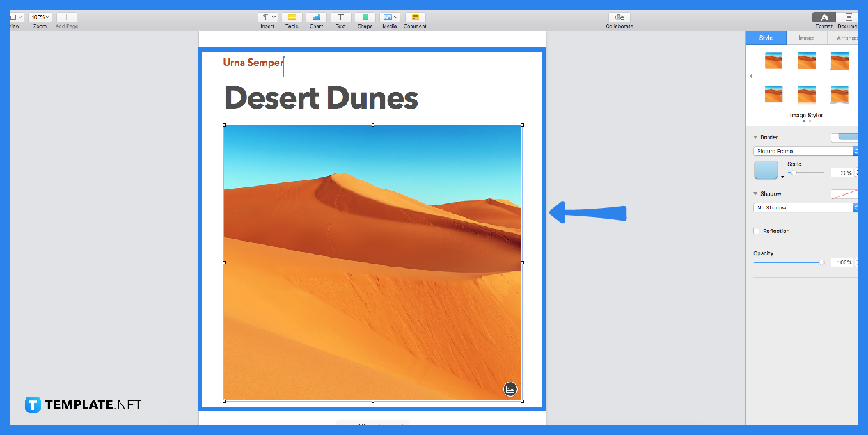Apply the first image style thumbnail

[x=773, y=61]
